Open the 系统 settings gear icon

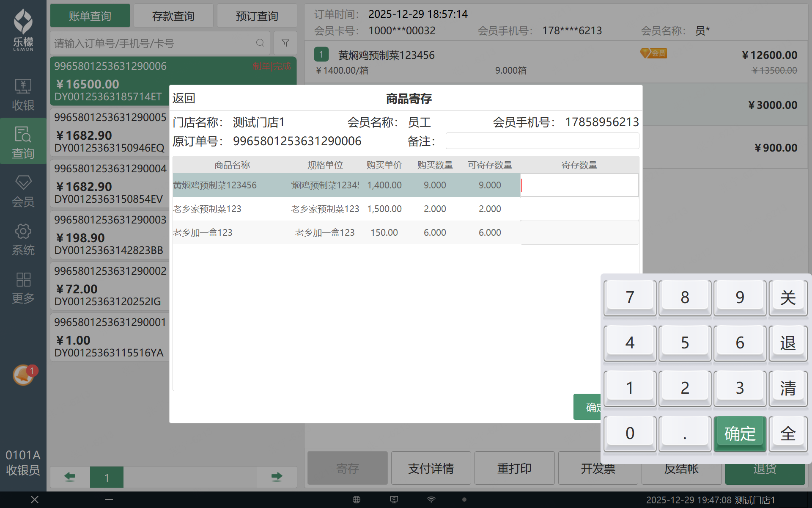pos(23,239)
